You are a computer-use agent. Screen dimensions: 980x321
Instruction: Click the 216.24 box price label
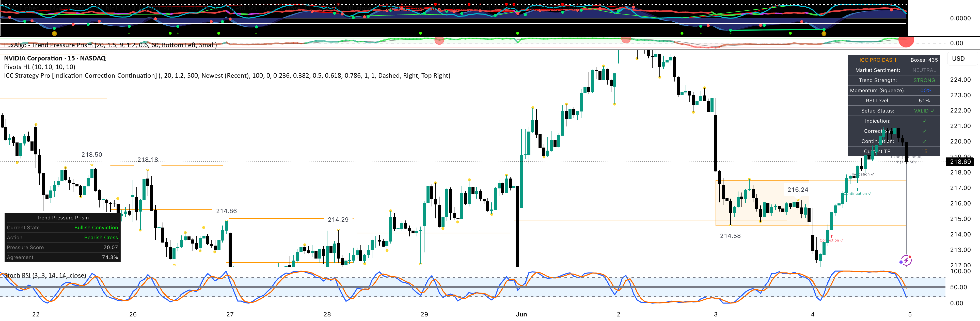point(798,189)
